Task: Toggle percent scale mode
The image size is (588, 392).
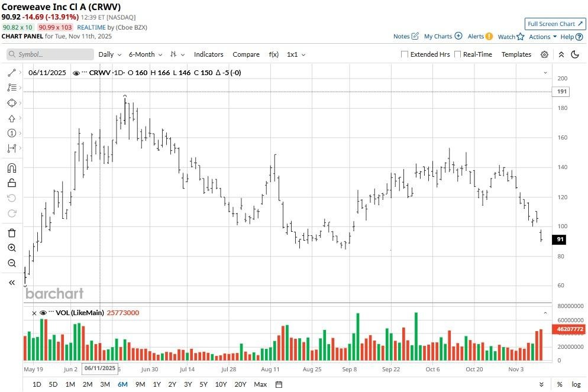Action: pyautogui.click(x=560, y=384)
